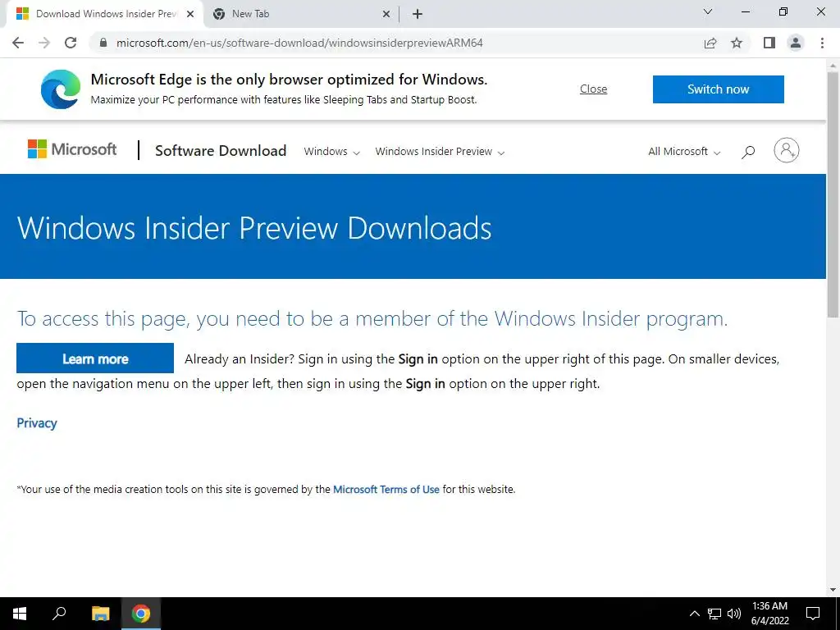Open the Windows Start menu
The height and width of the screenshot is (630, 840).
tap(20, 614)
